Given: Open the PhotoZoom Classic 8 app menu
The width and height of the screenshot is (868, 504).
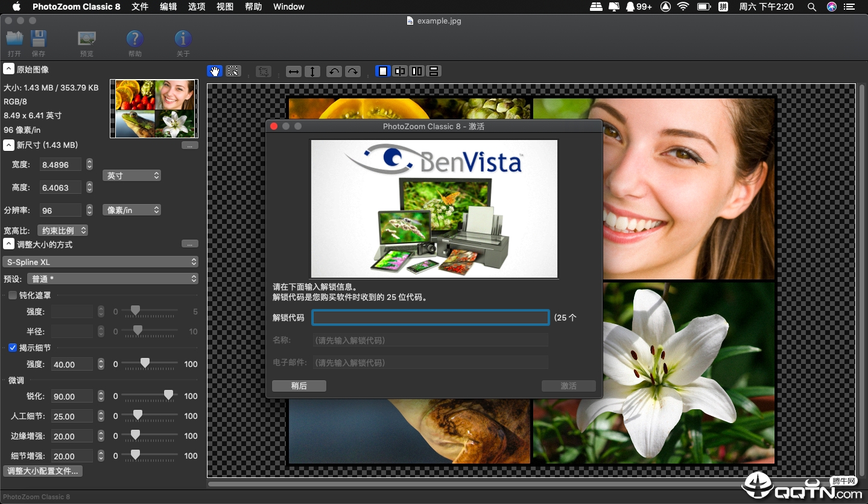Looking at the screenshot, I should coord(76,7).
